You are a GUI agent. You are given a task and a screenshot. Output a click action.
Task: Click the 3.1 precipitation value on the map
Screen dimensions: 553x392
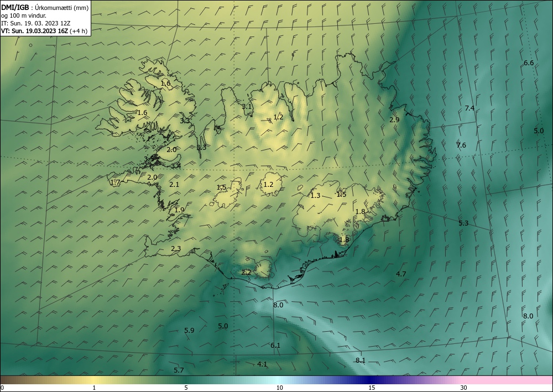(x=247, y=107)
